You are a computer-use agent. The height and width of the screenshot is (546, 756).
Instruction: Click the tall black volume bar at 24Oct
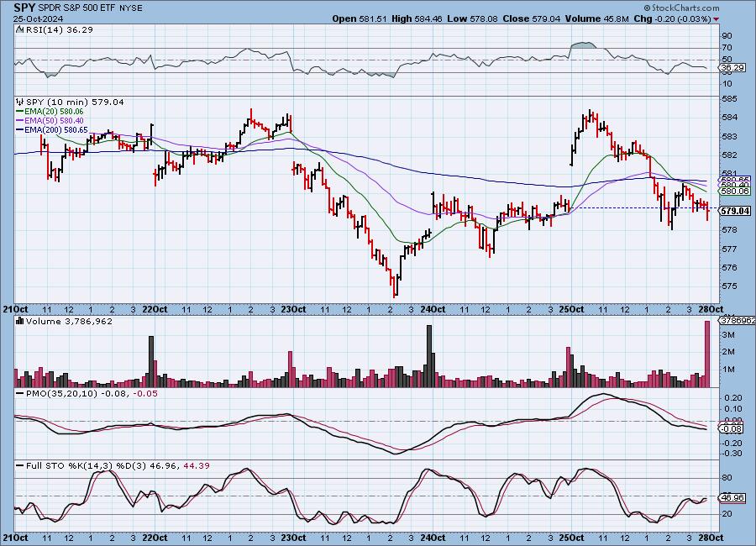(429, 356)
